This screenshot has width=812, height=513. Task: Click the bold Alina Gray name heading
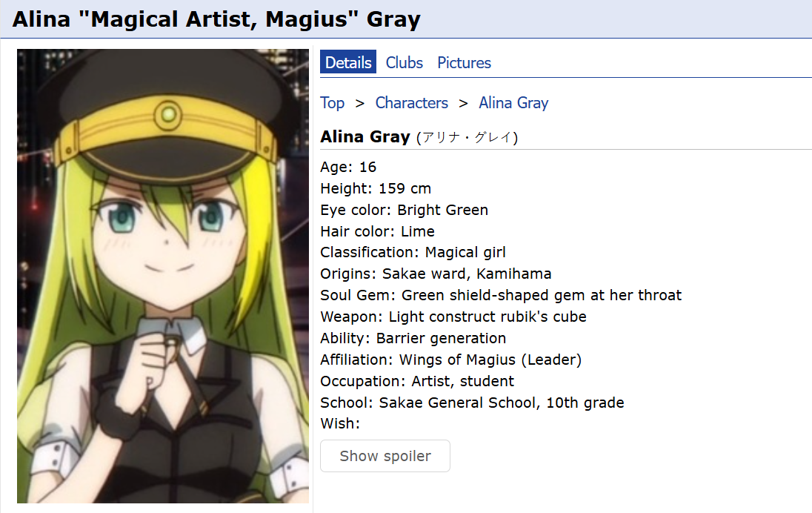[x=365, y=137]
